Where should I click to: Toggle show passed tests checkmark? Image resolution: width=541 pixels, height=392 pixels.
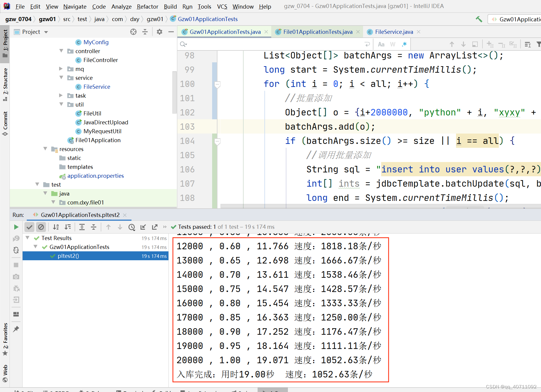click(x=29, y=227)
